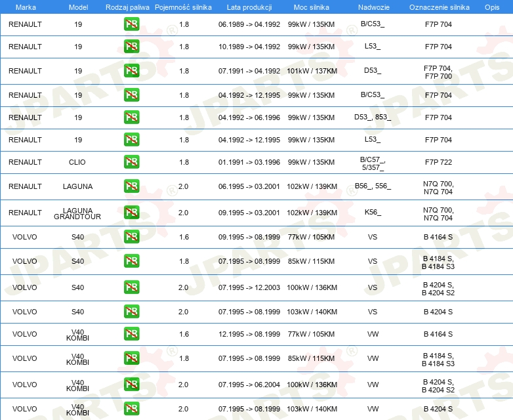
Task: Click the petrol fuel icon in the 06.1989 Renault 19 row
Action: 131,24
